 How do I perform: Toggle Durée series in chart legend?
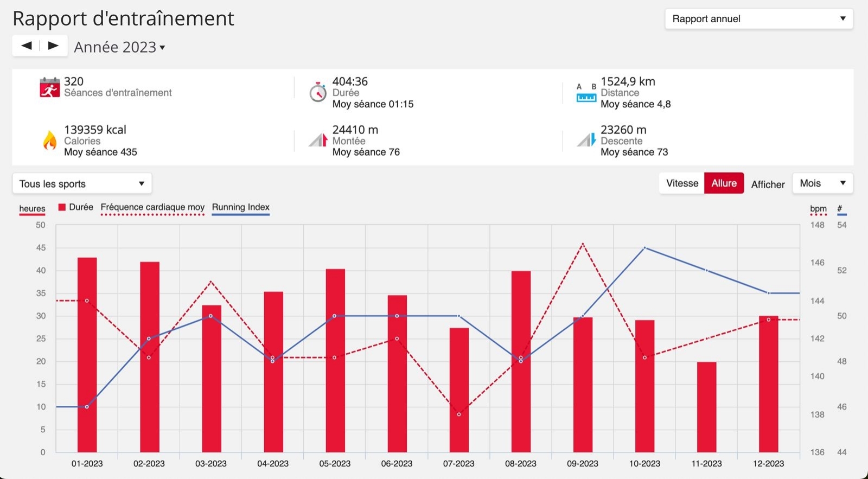coord(75,207)
